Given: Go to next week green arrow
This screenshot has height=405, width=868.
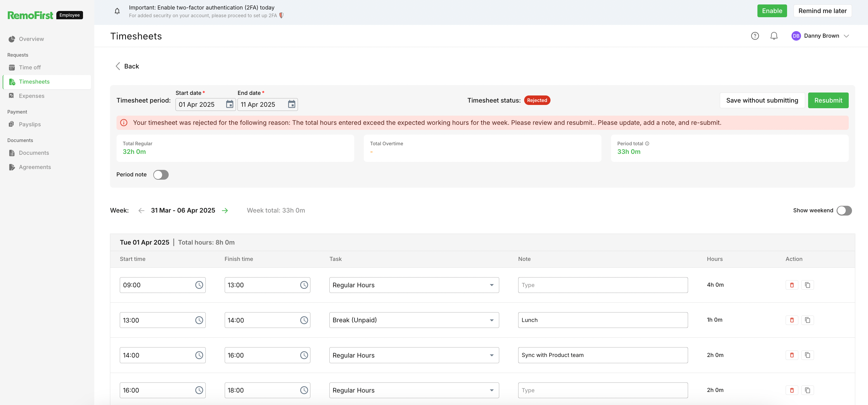Looking at the screenshot, I should click(x=225, y=211).
